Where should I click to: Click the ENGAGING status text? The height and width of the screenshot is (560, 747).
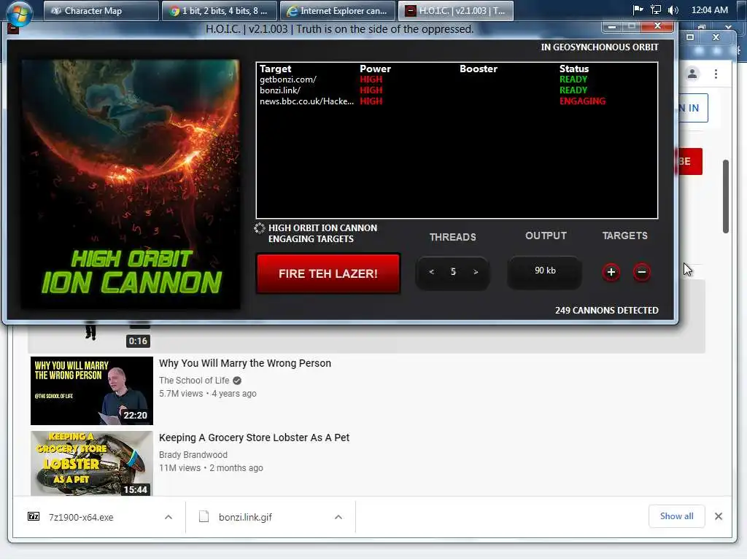582,101
